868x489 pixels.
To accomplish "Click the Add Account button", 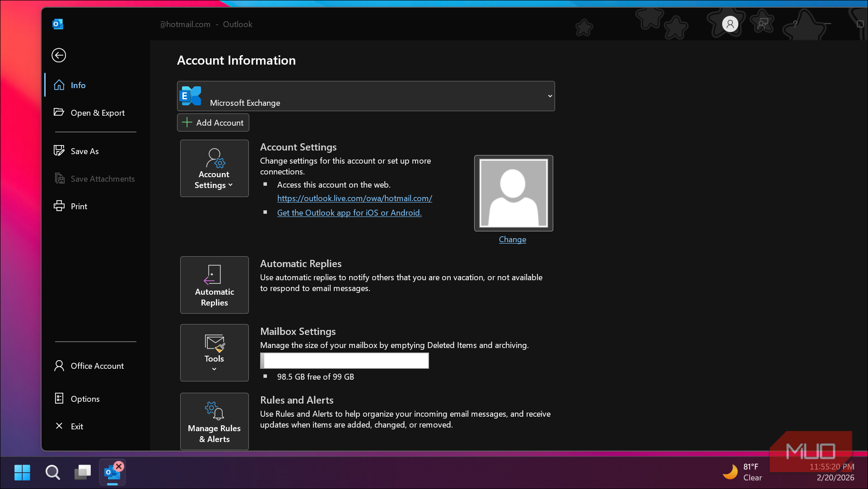I will 213,122.
